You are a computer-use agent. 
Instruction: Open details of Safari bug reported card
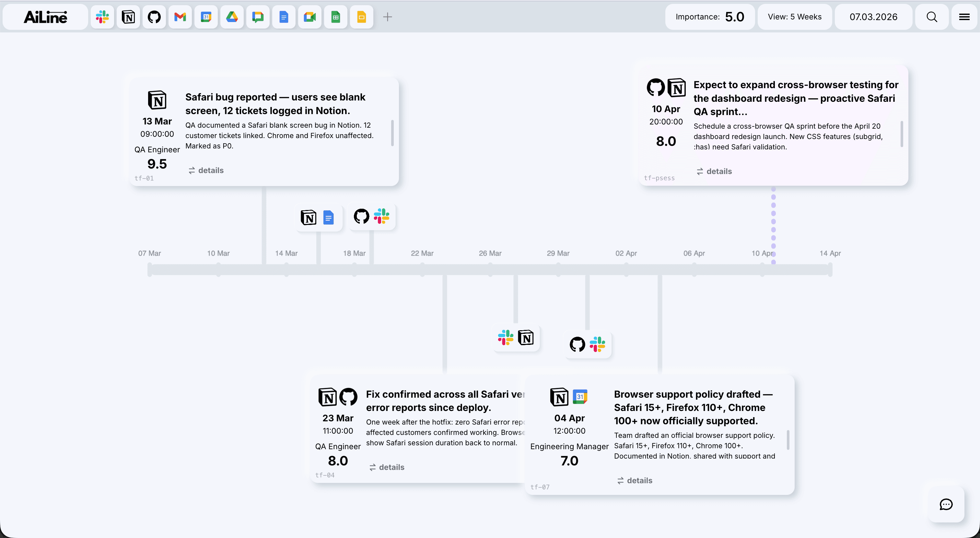click(206, 170)
